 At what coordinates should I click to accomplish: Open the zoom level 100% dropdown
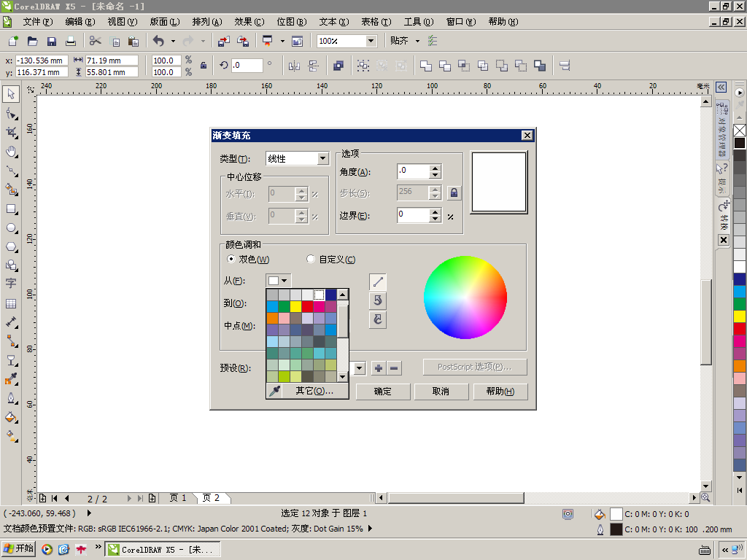click(371, 41)
